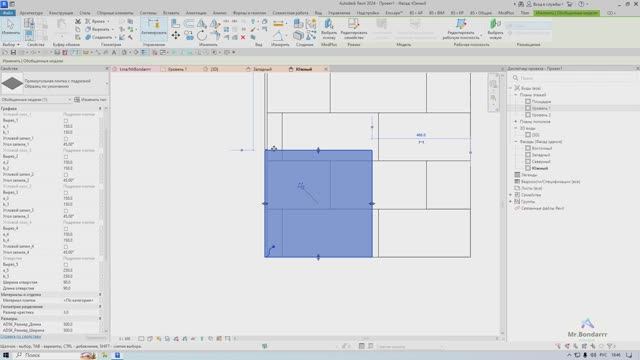Click the Align tool icon
The width and height of the screenshot is (640, 360).
click(176, 23)
